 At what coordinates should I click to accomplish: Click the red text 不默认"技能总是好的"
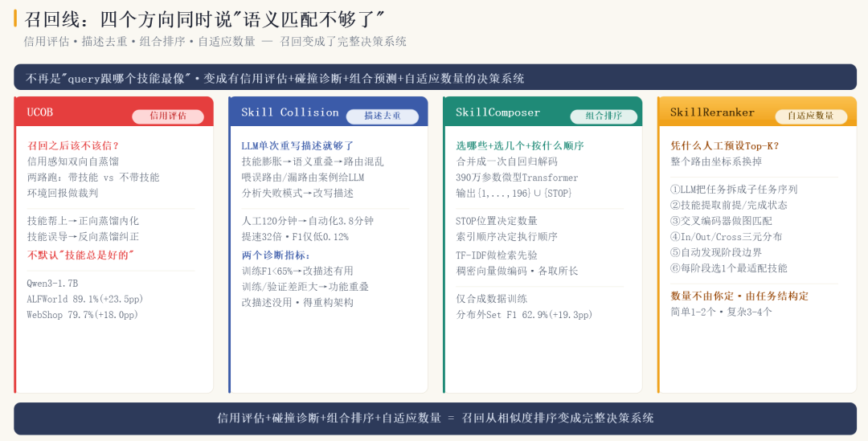(x=80, y=255)
